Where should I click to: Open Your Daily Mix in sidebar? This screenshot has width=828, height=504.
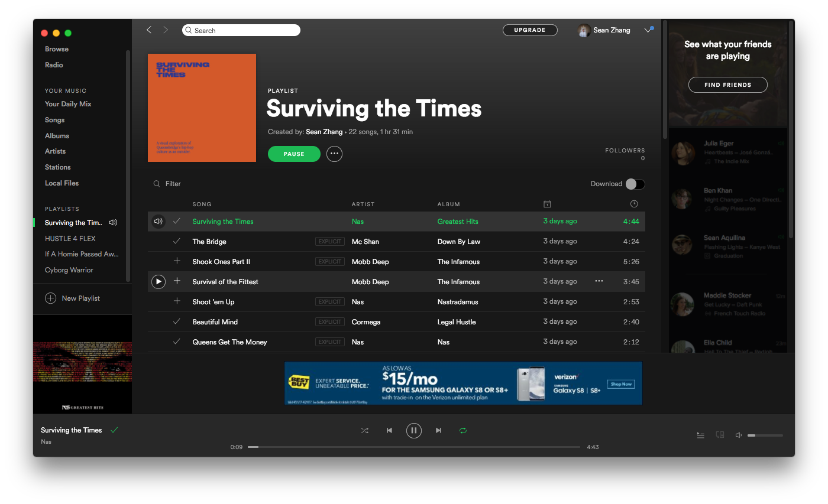tap(68, 104)
